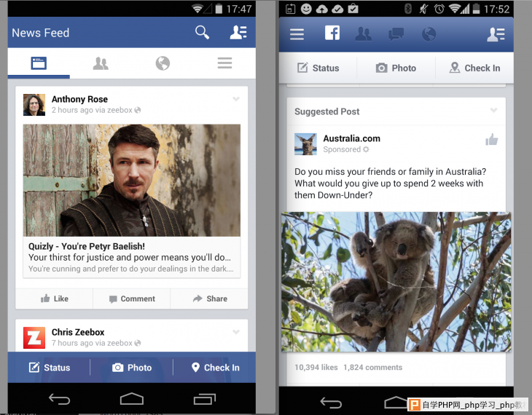This screenshot has width=532, height=415.
Task: Like the Australia.com page with thumbs-up icon
Action: point(492,139)
